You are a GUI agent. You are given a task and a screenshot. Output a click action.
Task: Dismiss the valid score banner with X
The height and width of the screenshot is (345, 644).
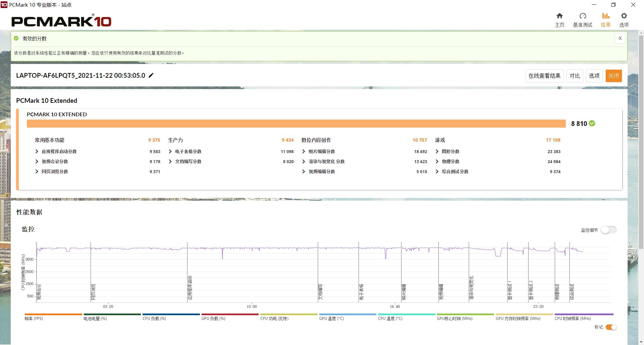pyautogui.click(x=620, y=38)
